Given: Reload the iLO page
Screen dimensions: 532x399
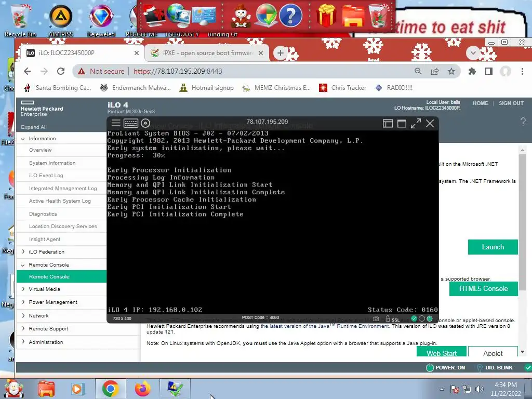Looking at the screenshot, I should click(x=61, y=71).
